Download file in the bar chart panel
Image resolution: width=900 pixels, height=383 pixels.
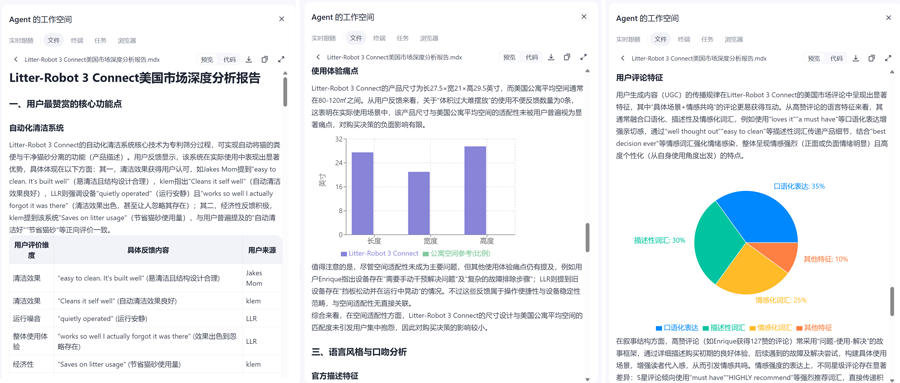pyautogui.click(x=551, y=57)
